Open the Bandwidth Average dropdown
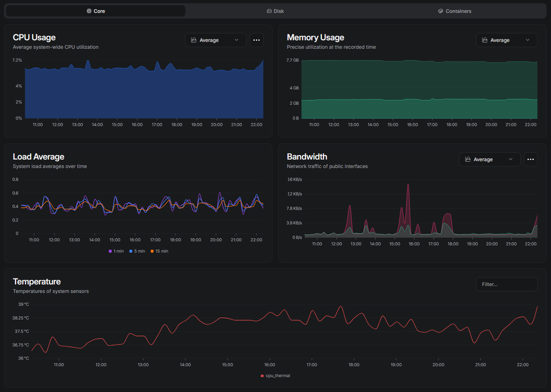The image size is (551, 392). [x=490, y=159]
